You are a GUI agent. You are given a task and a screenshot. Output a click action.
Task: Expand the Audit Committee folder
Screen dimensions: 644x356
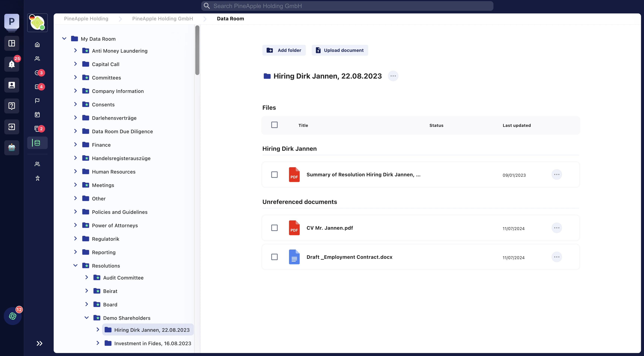click(86, 277)
